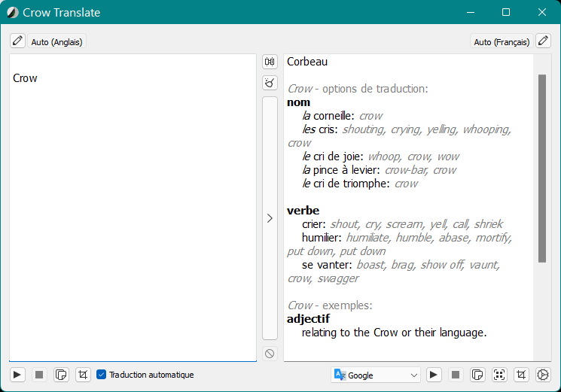This screenshot has height=392, width=561.
Task: Click the clear-text broom icon
Action: 270,83
